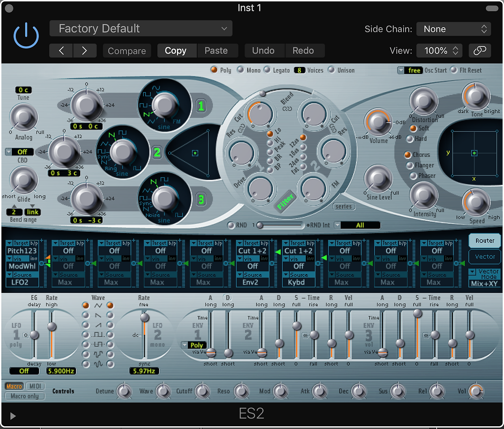504x429 pixels.
Task: Click the chain link icon beside View
Action: pyautogui.click(x=480, y=50)
